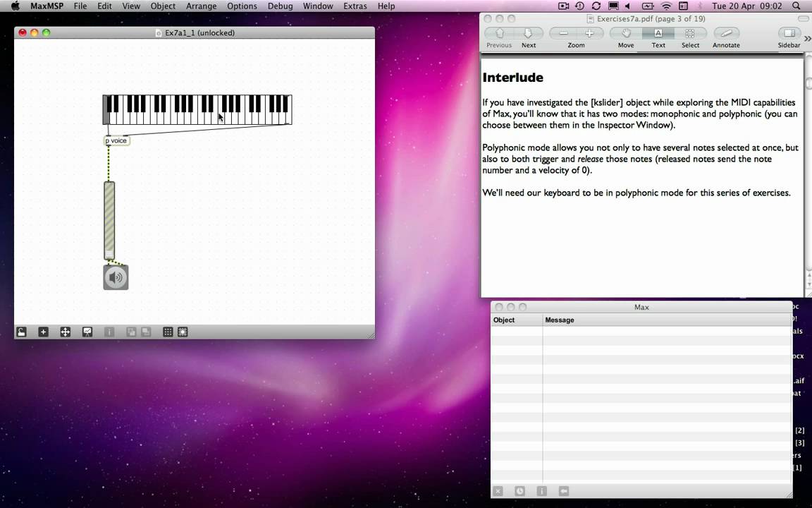Sort by the Object column in Max window
812x508 pixels.
[516, 320]
